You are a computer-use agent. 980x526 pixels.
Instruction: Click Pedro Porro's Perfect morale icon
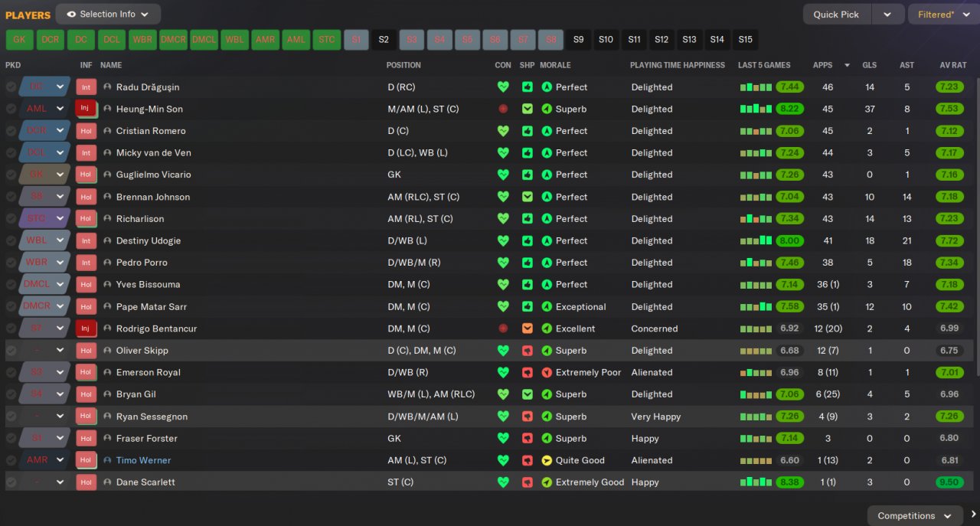pyautogui.click(x=547, y=263)
